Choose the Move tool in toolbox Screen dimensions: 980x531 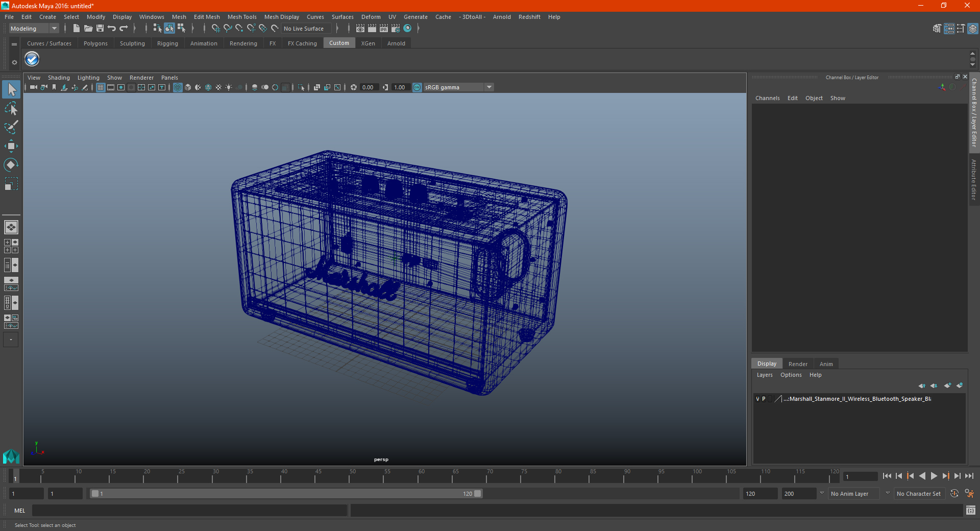11,146
